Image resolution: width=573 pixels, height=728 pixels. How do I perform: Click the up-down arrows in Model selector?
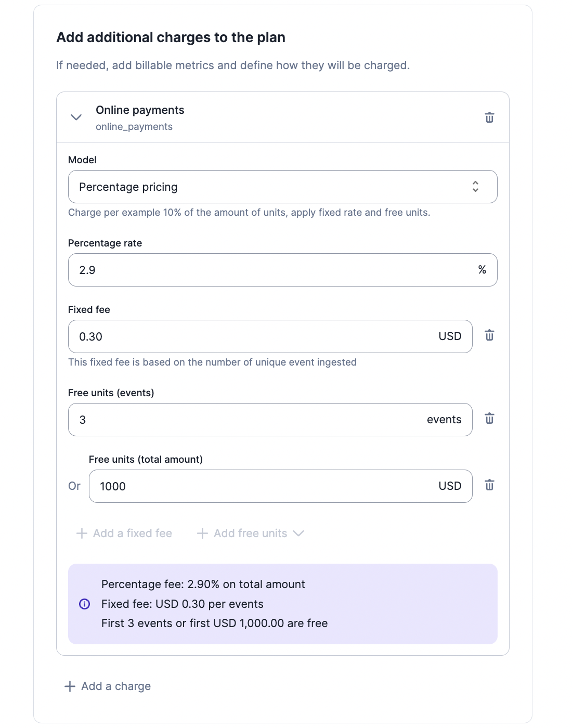(475, 187)
